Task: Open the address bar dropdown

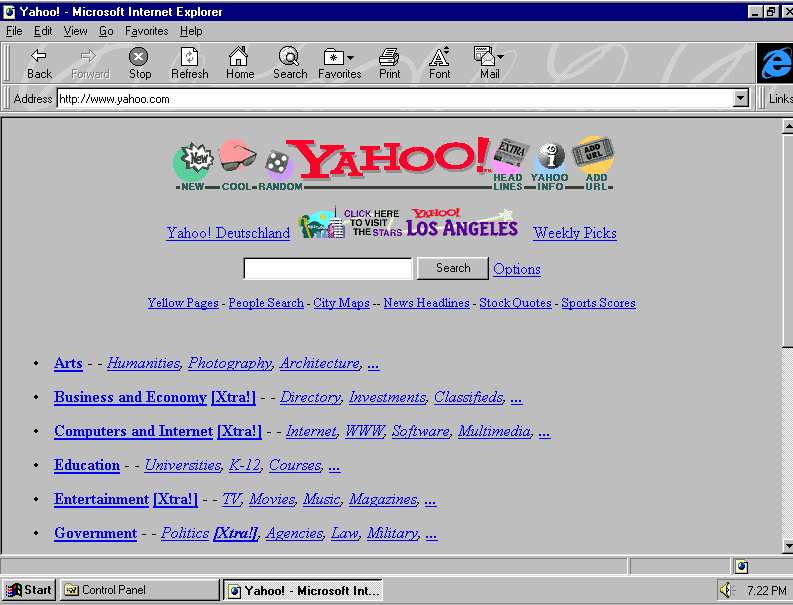Action: click(x=740, y=98)
